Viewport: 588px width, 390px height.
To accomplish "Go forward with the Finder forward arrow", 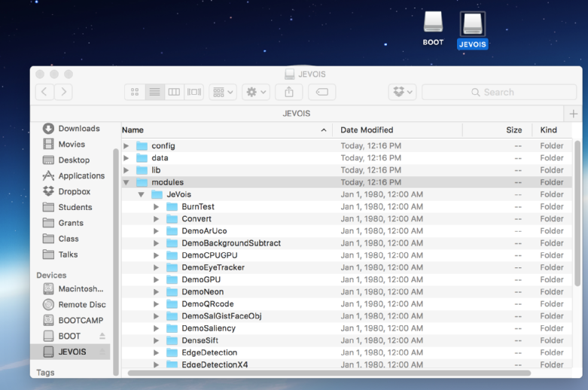I will point(63,92).
